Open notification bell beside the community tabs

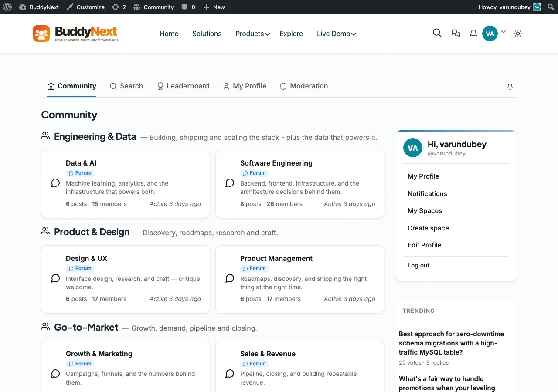click(510, 87)
